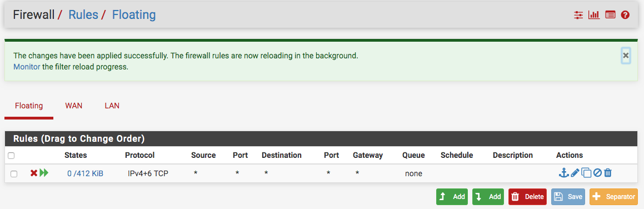Tick the select-all checkbox in rules header
644x209 pixels.
click(x=11, y=156)
